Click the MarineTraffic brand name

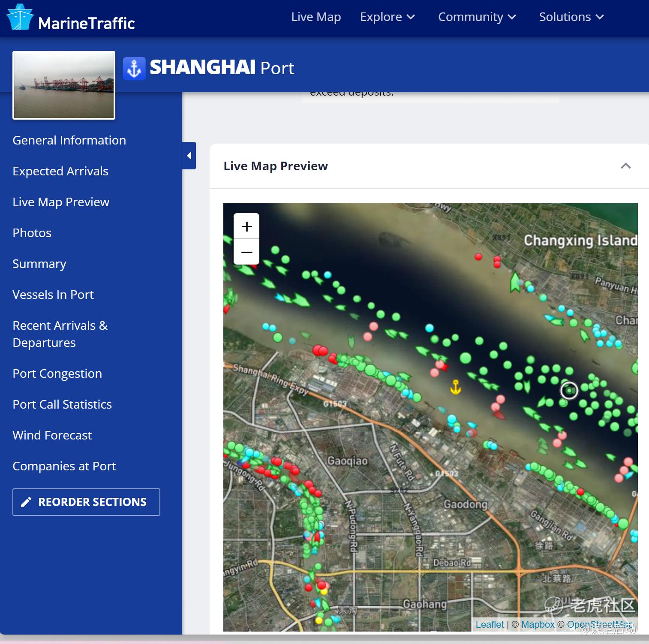(x=87, y=23)
